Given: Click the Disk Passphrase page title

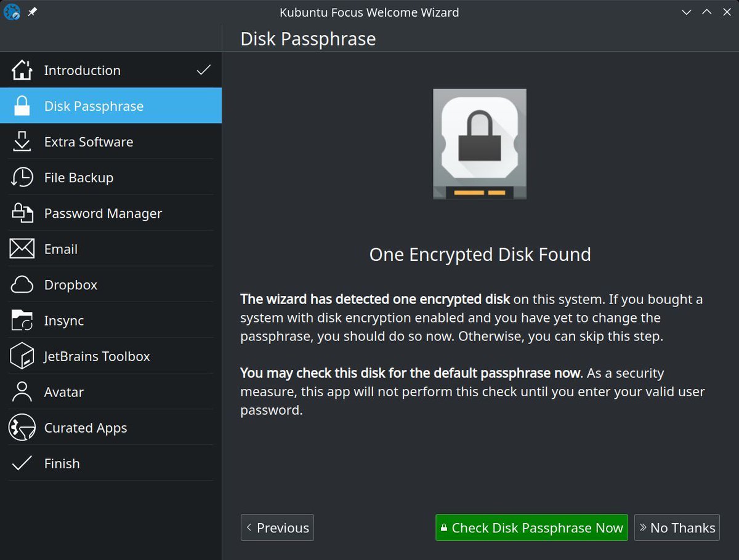Looking at the screenshot, I should 308,39.
